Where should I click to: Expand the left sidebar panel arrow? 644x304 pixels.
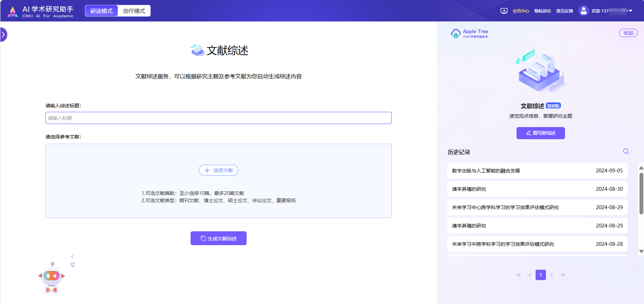pos(3,35)
